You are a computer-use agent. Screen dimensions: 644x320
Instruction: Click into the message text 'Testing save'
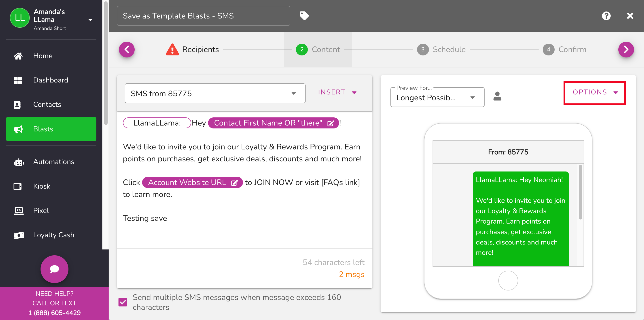tap(145, 218)
